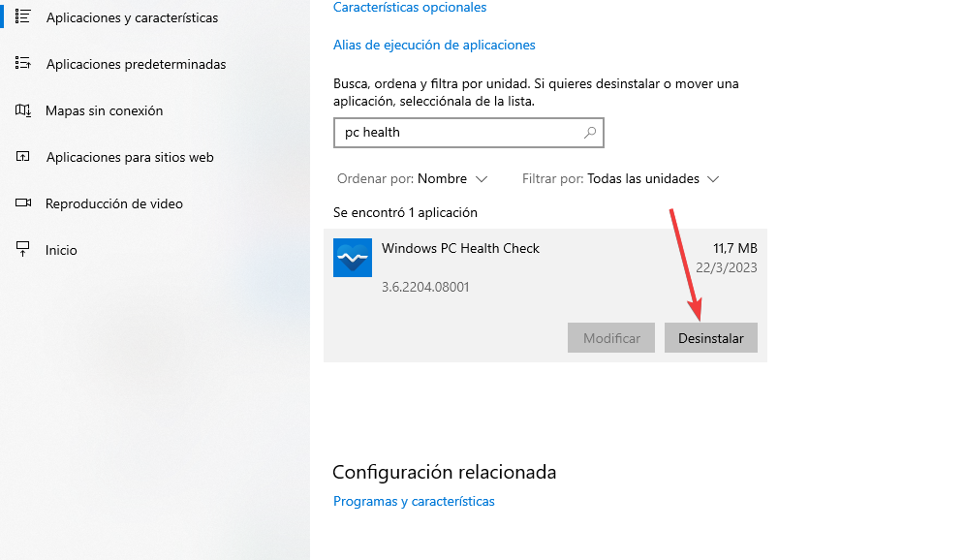The image size is (965, 560).
Task: Open the Inicio settings page
Action: [61, 250]
